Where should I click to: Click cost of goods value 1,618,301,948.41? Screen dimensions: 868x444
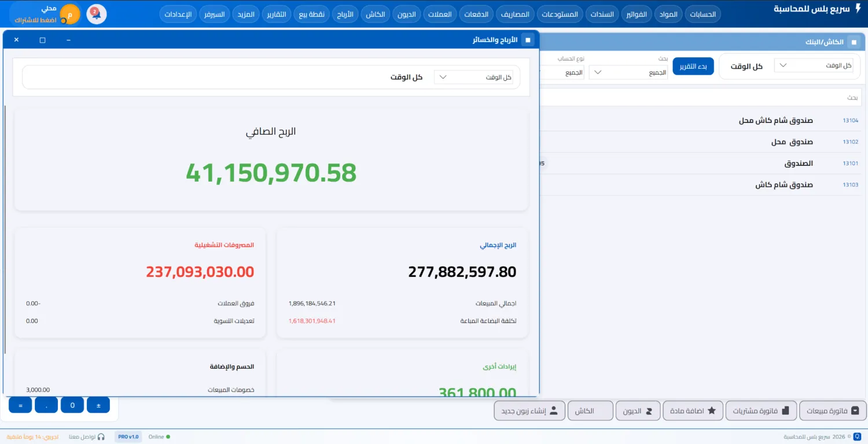312,320
